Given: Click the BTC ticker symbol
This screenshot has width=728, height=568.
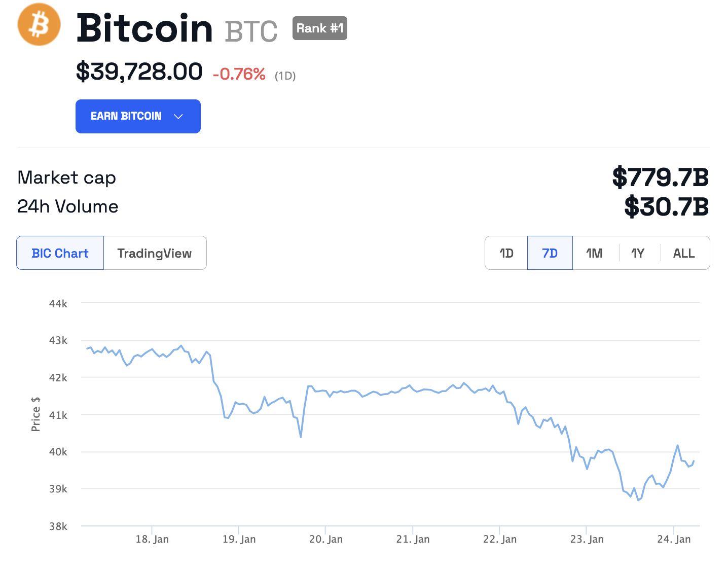Looking at the screenshot, I should pos(251,31).
